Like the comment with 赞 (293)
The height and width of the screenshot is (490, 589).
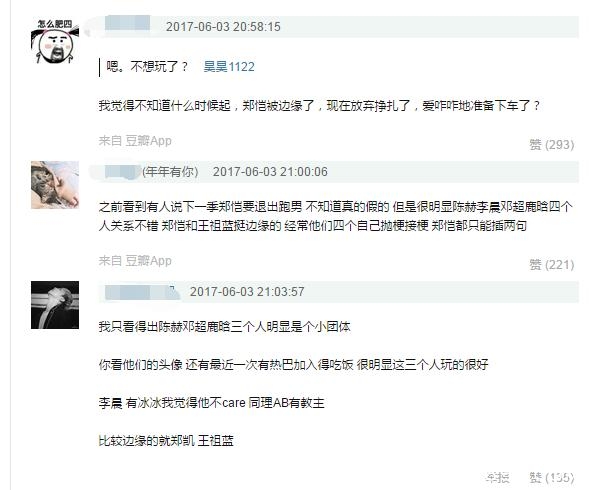tap(551, 144)
